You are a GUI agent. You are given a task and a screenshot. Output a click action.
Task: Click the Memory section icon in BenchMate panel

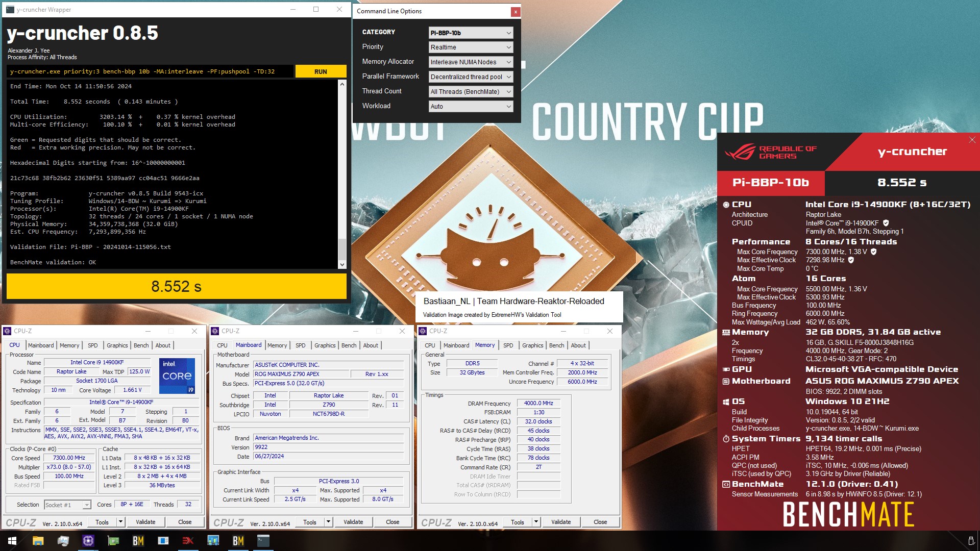[726, 332]
